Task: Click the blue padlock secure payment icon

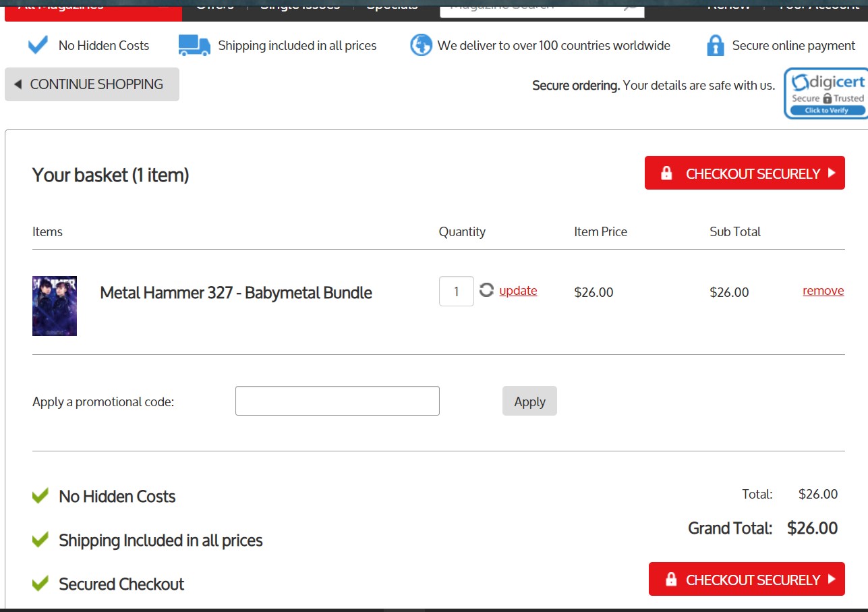Action: pos(715,45)
